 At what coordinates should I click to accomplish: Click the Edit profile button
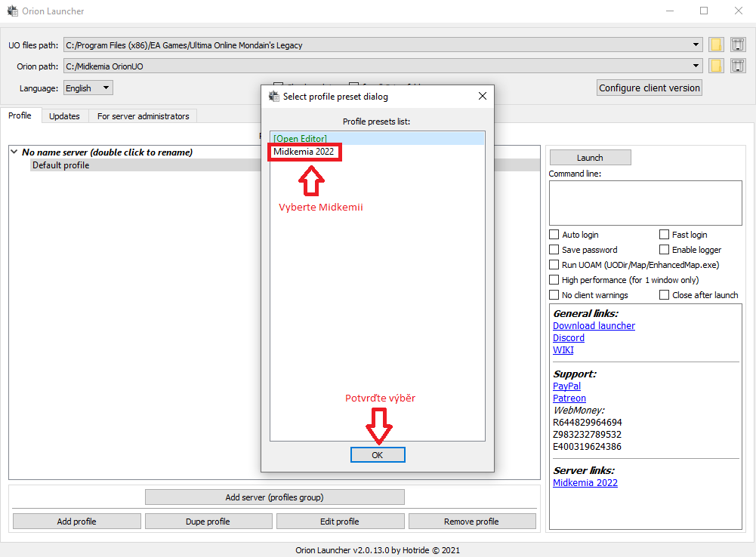tap(340, 522)
